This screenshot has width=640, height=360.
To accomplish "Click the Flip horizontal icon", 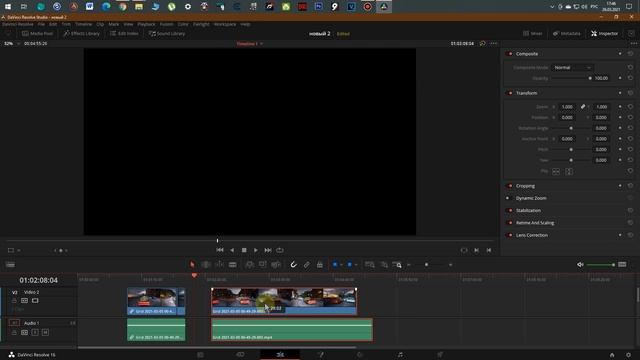I will click(556, 171).
